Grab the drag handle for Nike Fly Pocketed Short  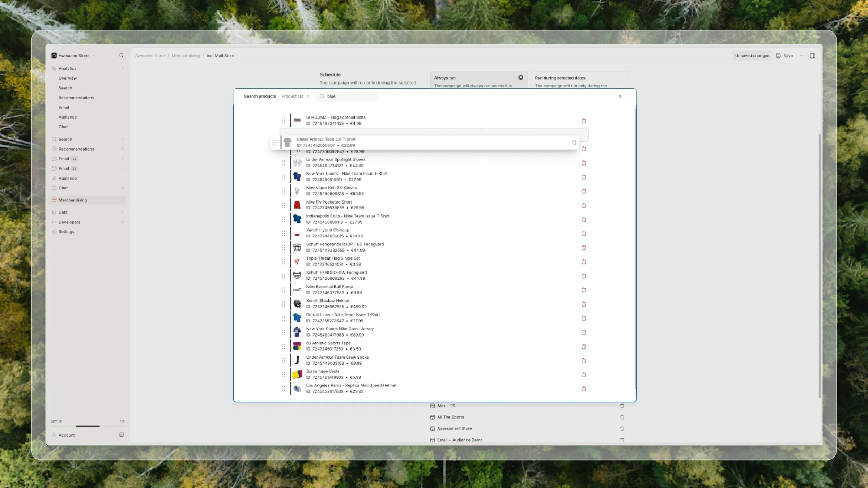pos(283,205)
